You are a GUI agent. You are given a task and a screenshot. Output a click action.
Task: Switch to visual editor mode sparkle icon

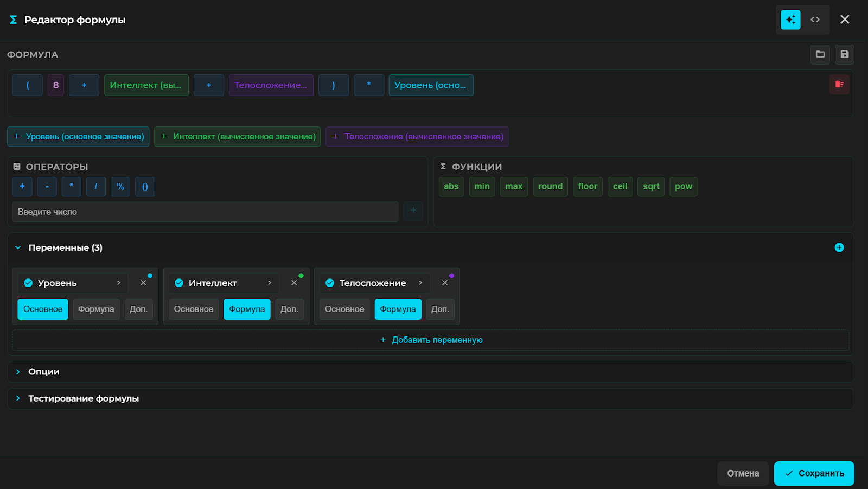point(790,20)
